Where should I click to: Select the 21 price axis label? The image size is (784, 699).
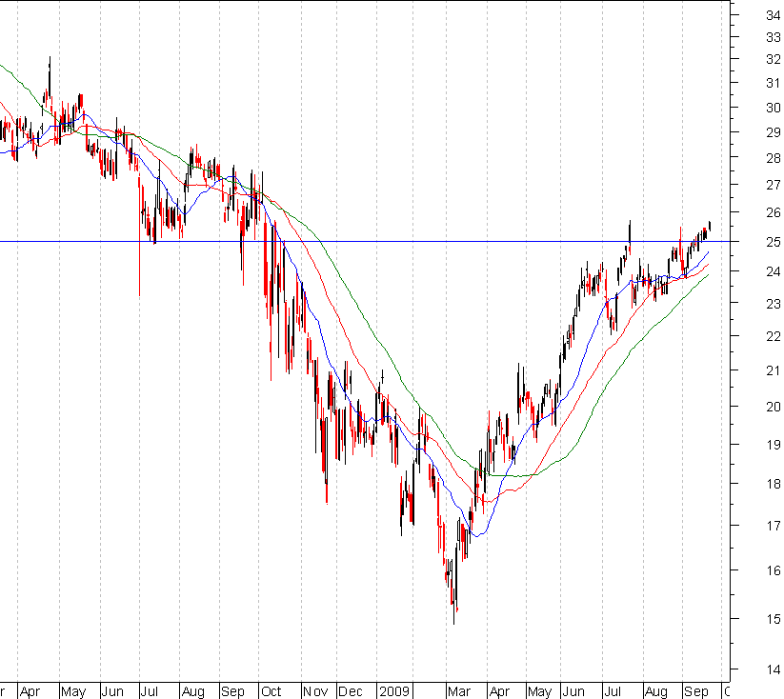point(773,371)
